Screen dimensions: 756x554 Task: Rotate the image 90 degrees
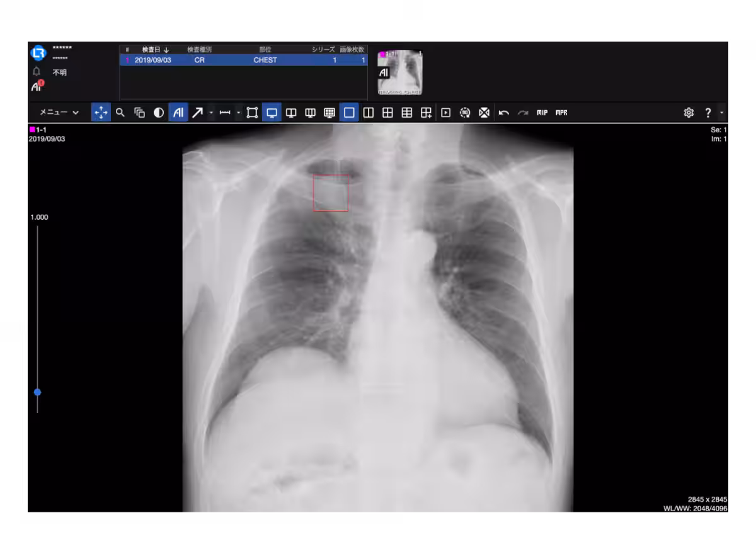tap(465, 113)
